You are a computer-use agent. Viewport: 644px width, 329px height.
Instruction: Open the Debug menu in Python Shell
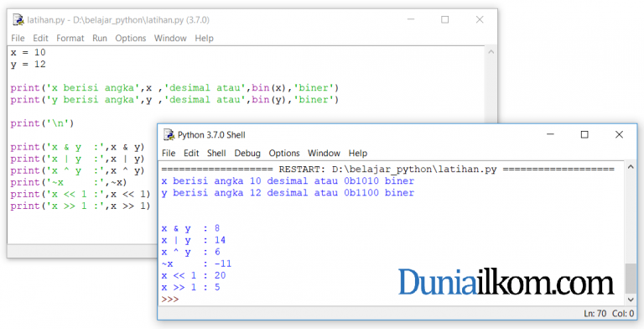[247, 153]
